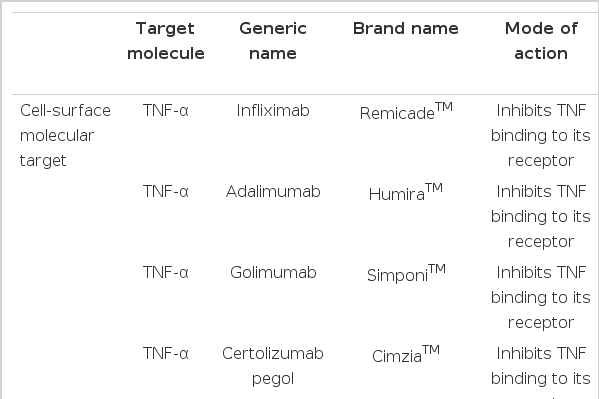
Task: Click the Cimzia brand name cell
Action: pos(406,355)
